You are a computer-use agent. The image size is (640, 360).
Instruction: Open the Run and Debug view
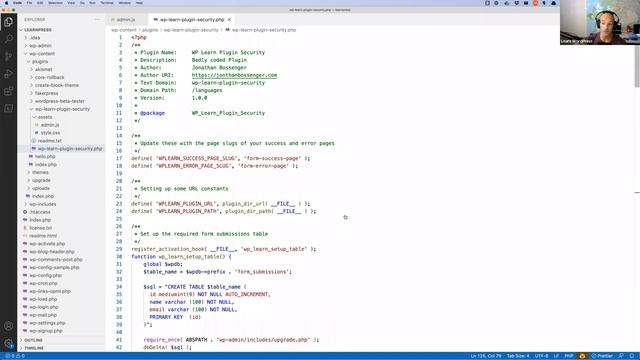8,74
